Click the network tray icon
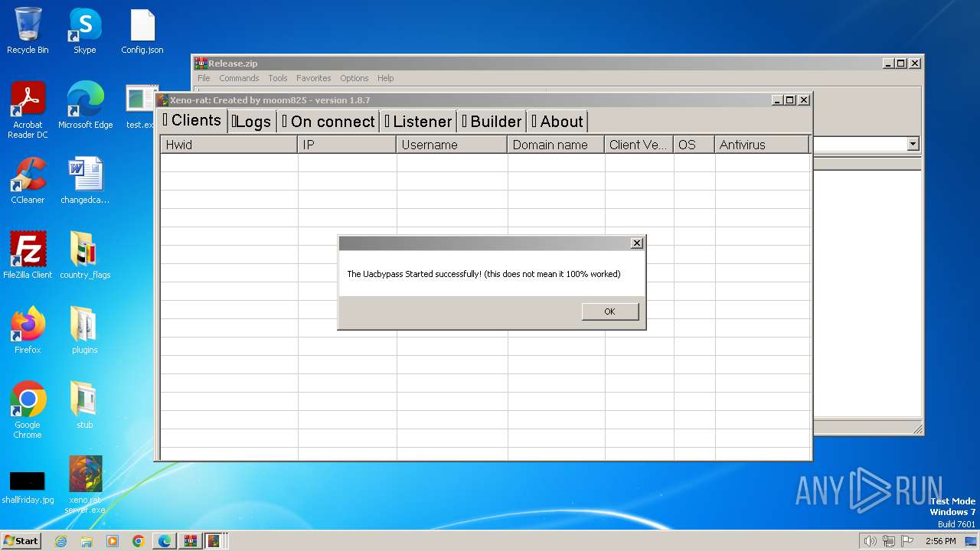This screenshot has width=980, height=551. 889,541
